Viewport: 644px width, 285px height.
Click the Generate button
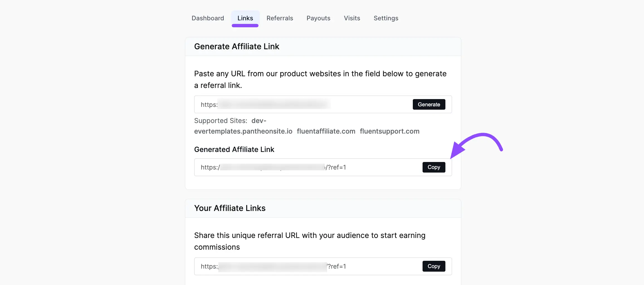429,104
